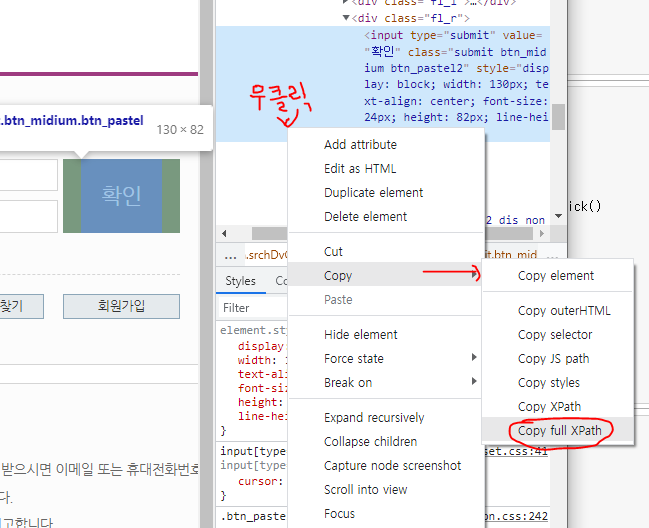This screenshot has height=528, width=649.
Task: Click the height style property
Action: tap(261, 402)
